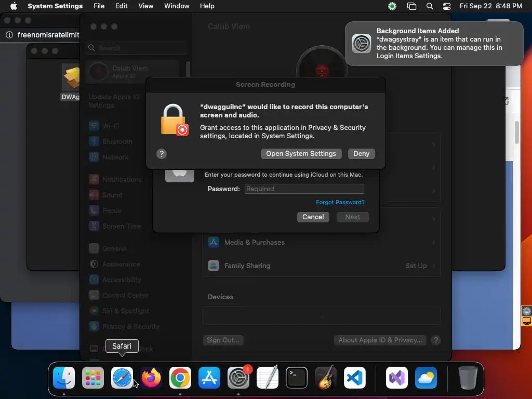Open the System Settings app menu
Viewport: 532px width, 399px height.
pos(55,6)
